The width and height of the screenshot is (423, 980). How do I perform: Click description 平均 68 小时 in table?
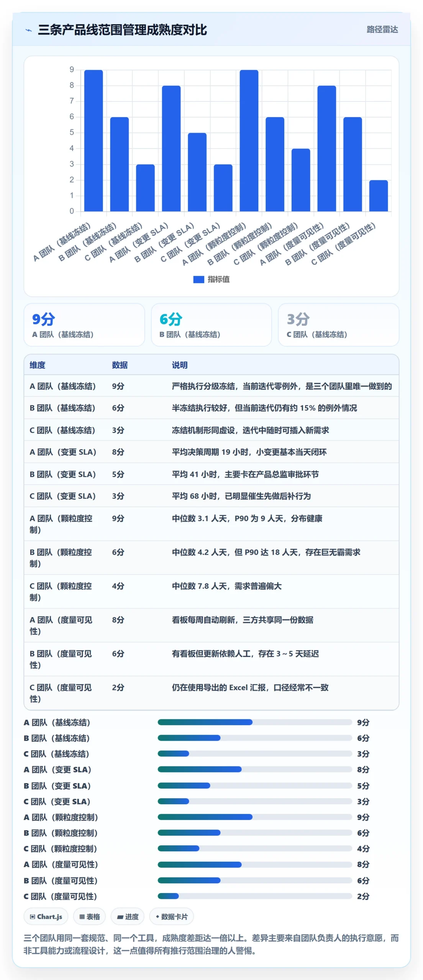241,496
